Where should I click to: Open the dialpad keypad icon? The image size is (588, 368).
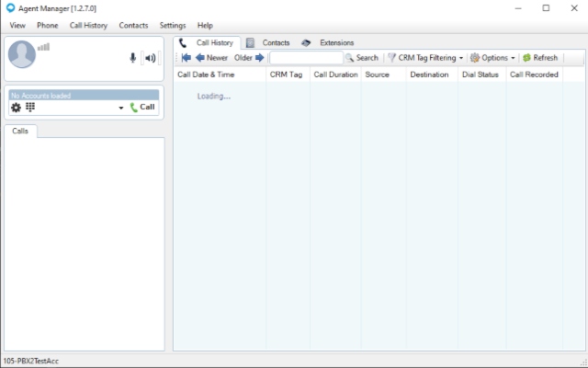pos(29,108)
